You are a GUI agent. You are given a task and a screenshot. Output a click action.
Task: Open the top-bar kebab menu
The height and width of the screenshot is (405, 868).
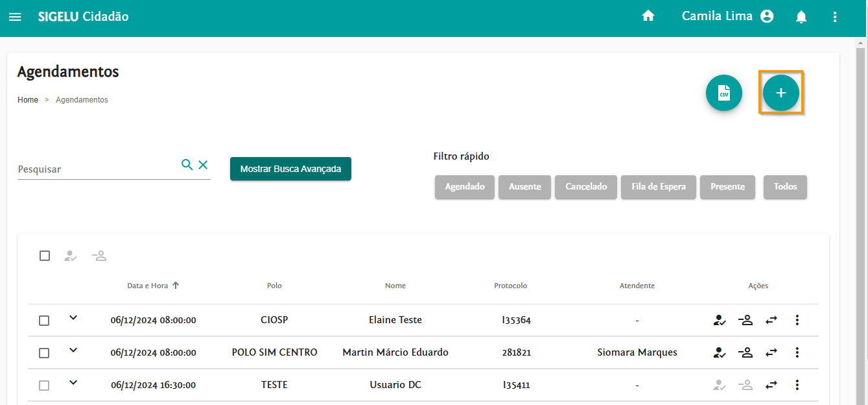point(835,17)
